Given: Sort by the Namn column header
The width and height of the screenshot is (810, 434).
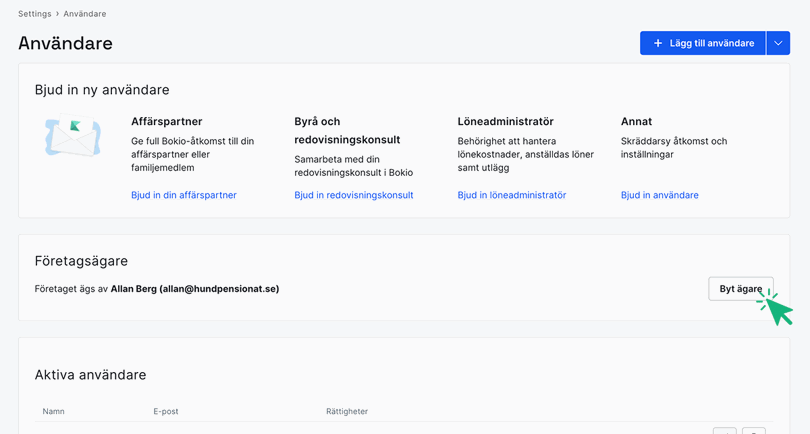Looking at the screenshot, I should pos(54,411).
